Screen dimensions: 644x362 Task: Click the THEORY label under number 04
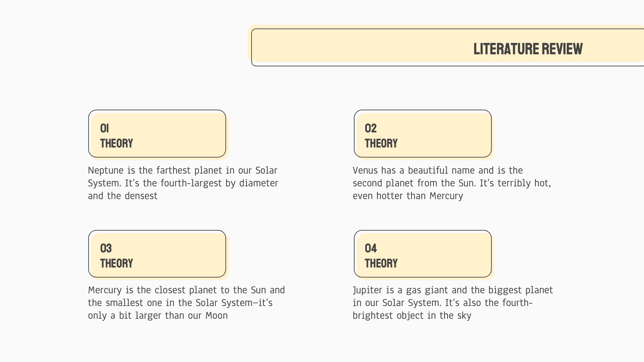pos(381,263)
